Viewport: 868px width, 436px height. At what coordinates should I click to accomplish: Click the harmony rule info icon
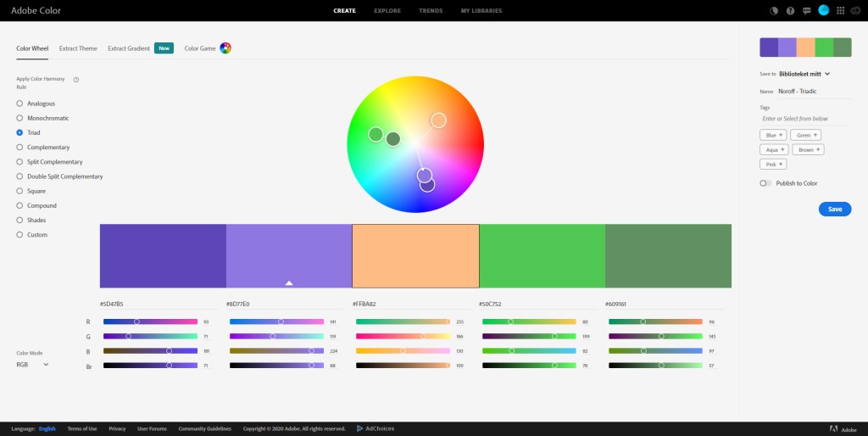76,80
